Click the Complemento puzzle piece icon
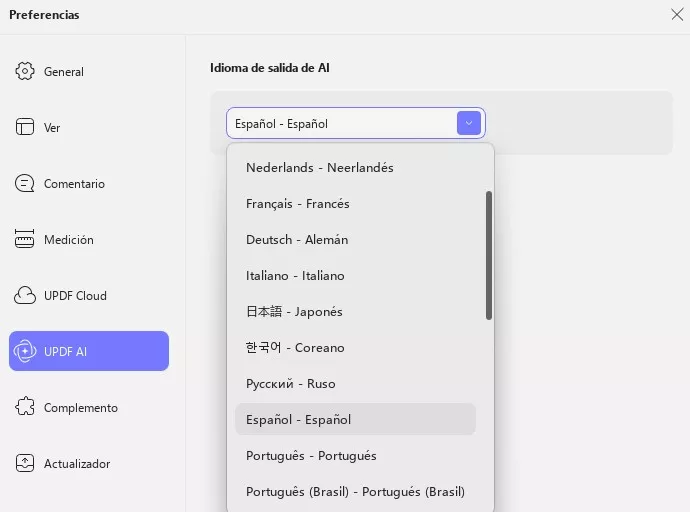The width and height of the screenshot is (690, 512). [25, 407]
